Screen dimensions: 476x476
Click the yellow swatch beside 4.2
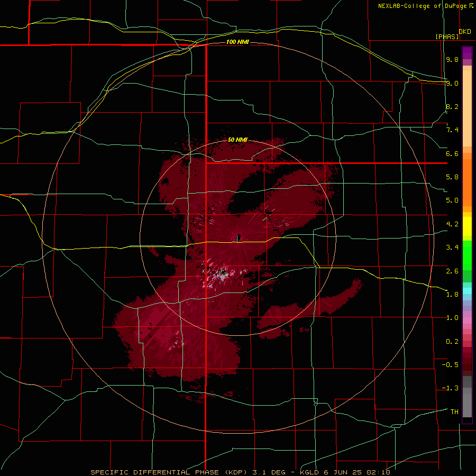point(467,226)
